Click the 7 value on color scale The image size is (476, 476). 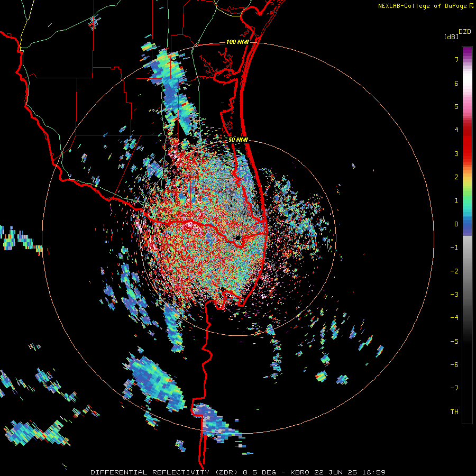tap(456, 59)
